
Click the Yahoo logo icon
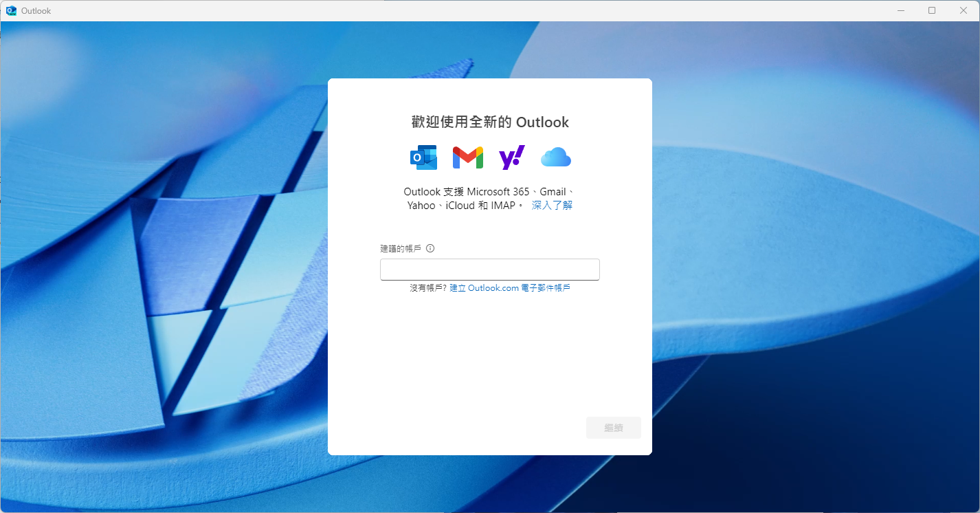[512, 157]
